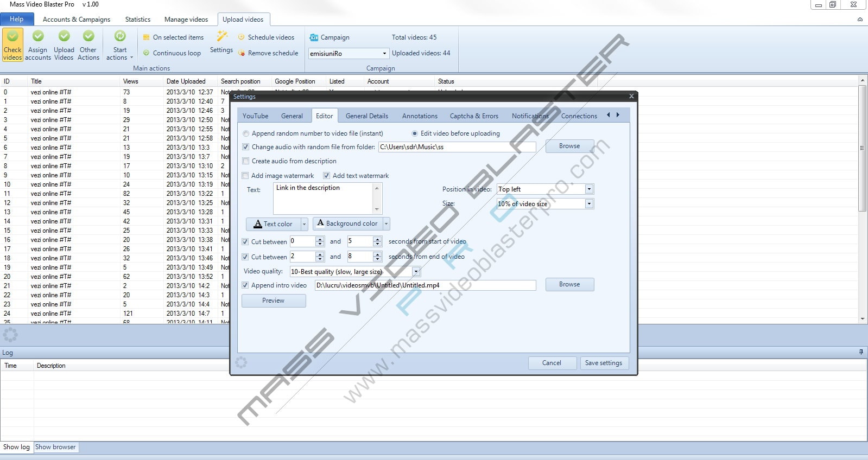Switch to the Annotations tab

(x=420, y=116)
